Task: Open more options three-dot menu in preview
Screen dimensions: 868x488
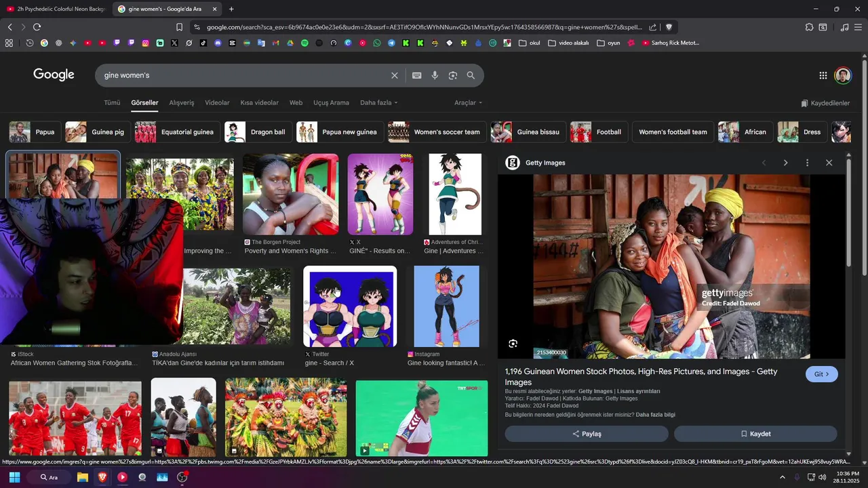Action: coord(807,163)
